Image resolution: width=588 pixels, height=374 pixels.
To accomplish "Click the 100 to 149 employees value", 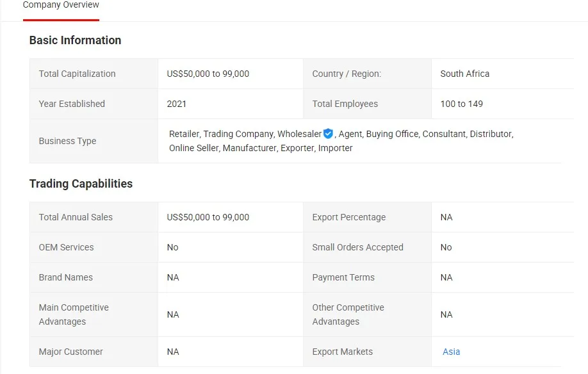I will [461, 104].
